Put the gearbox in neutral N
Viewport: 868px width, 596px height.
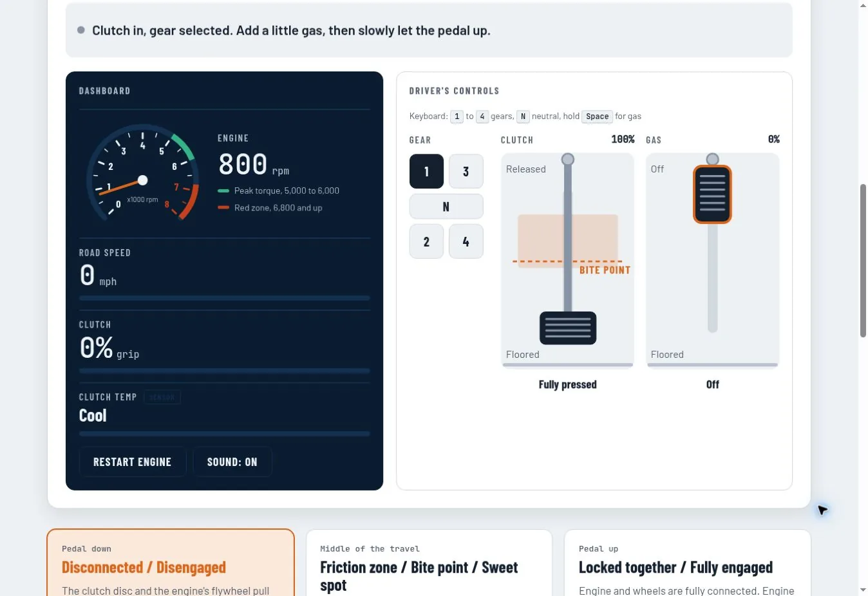(x=446, y=207)
